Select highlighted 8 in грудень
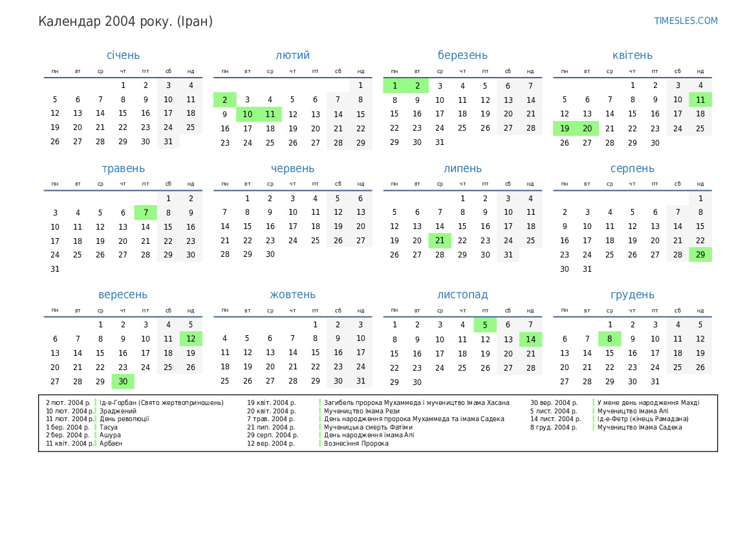 609,339
